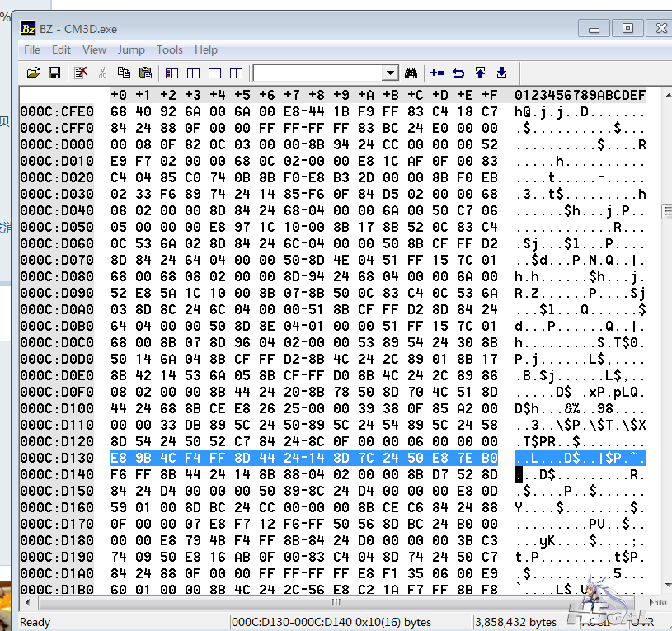Open a file with the folder icon

tap(34, 73)
